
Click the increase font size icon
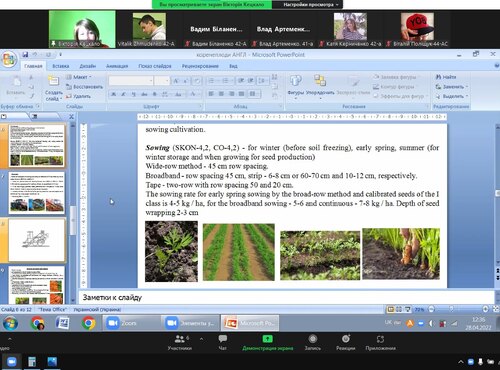176,81
